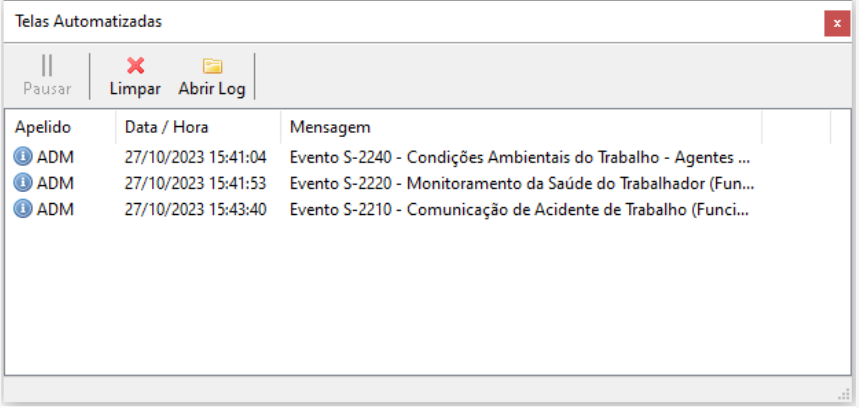Select the Evento S-2210 Comunicação de Acidente message

pos(519,209)
